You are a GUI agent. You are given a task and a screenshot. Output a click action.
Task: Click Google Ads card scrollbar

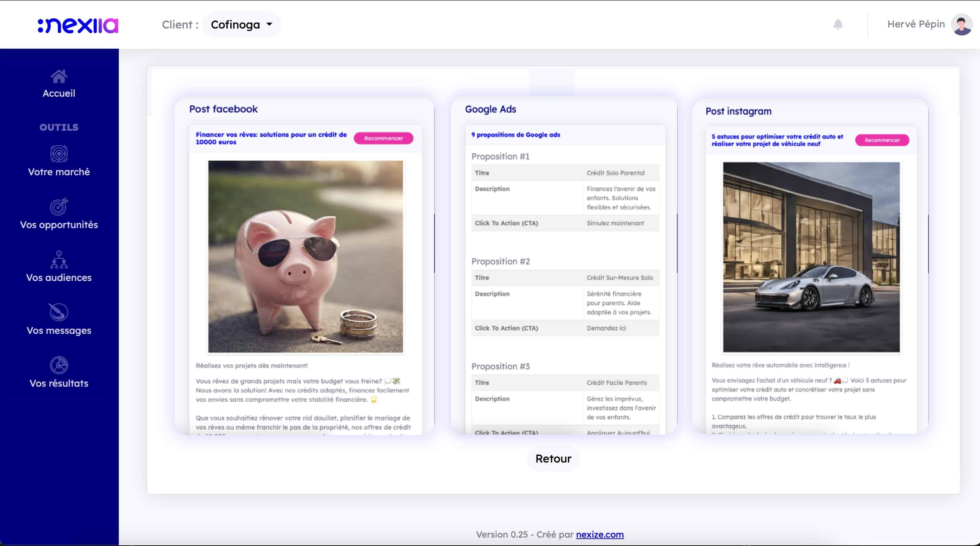(677, 244)
